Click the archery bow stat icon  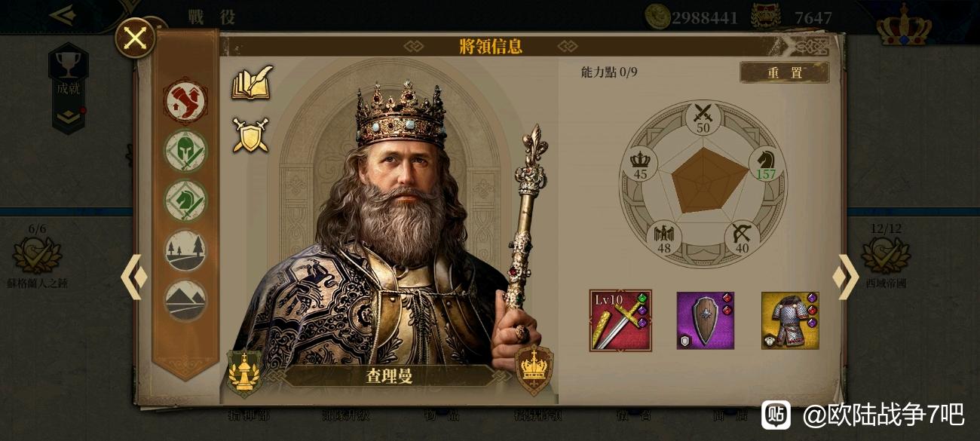click(x=742, y=236)
